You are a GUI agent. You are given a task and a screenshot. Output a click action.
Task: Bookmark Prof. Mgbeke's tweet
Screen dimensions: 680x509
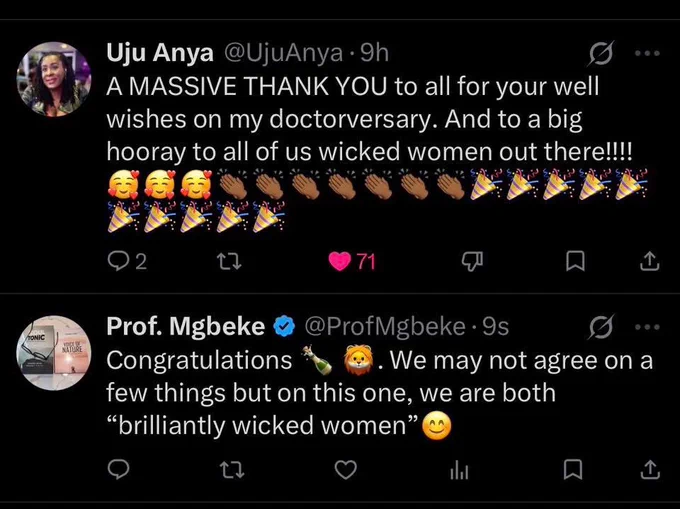pyautogui.click(x=573, y=470)
